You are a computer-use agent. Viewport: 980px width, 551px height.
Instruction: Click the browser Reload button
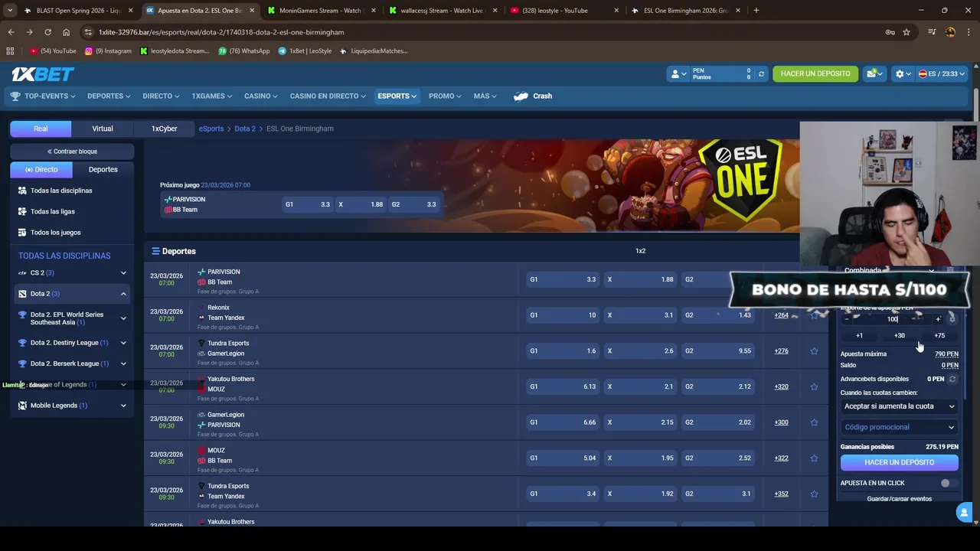(47, 32)
